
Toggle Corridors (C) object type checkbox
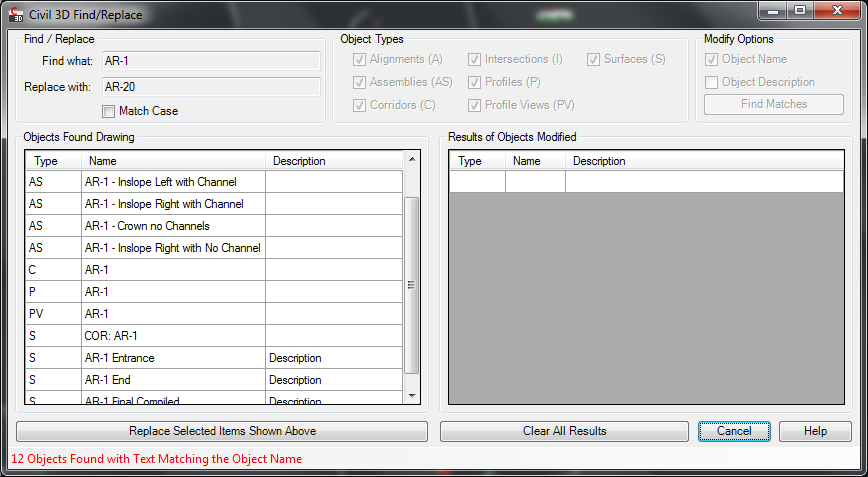click(359, 105)
